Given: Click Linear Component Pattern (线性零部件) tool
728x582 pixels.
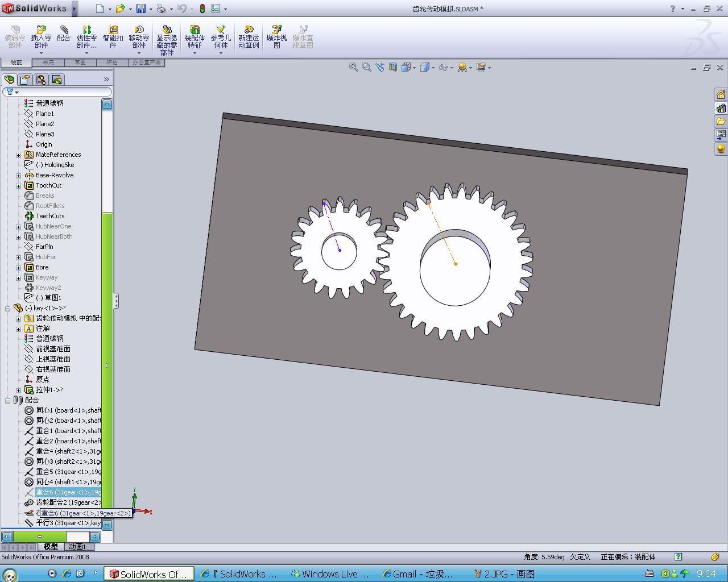Looking at the screenshot, I should 86,37.
